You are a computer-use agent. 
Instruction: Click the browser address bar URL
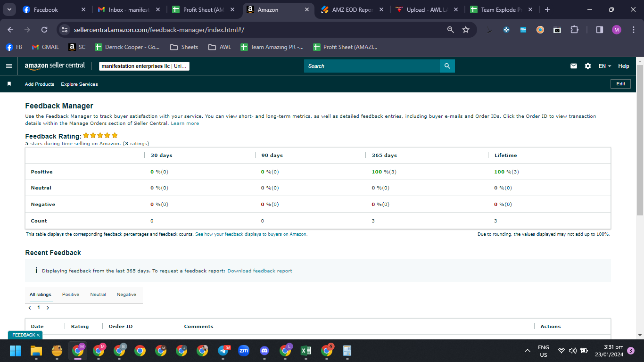159,30
